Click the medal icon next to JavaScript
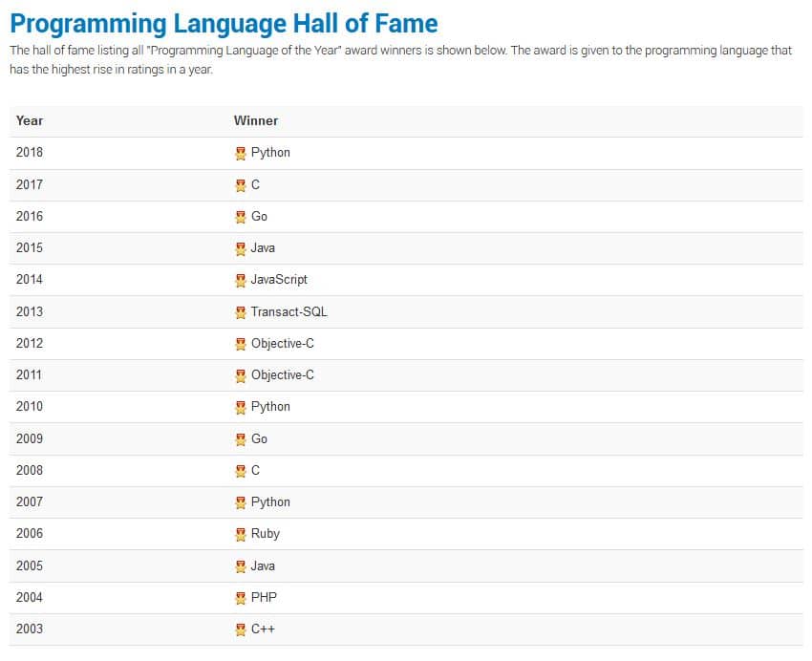The image size is (812, 661). (x=241, y=280)
